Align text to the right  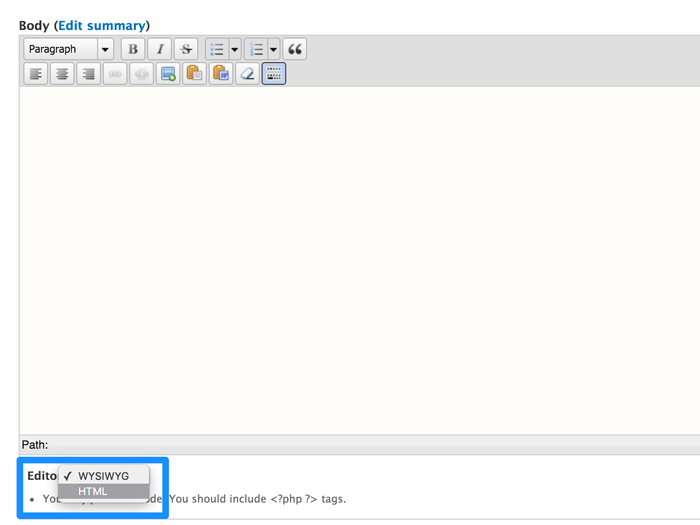point(89,74)
